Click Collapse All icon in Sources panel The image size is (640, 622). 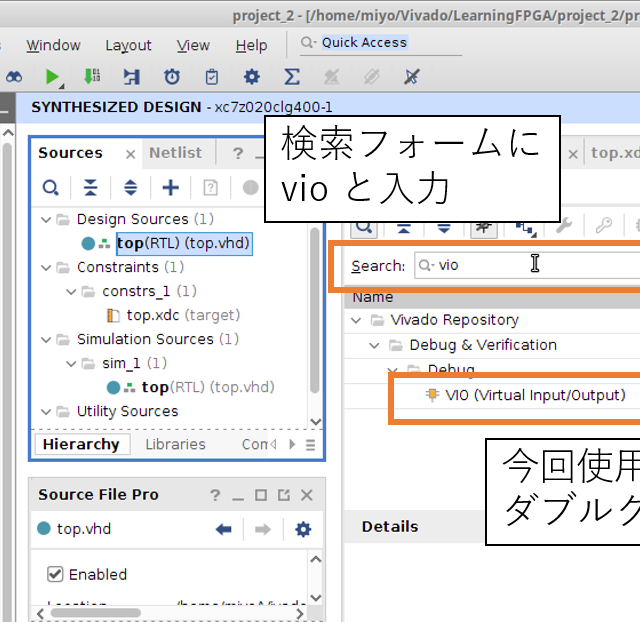pyautogui.click(x=91, y=187)
